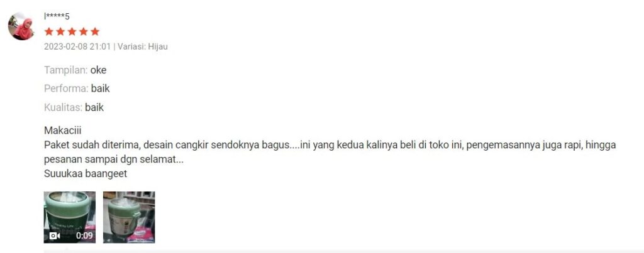Click the video camera icon on thumbnail

pyautogui.click(x=54, y=236)
